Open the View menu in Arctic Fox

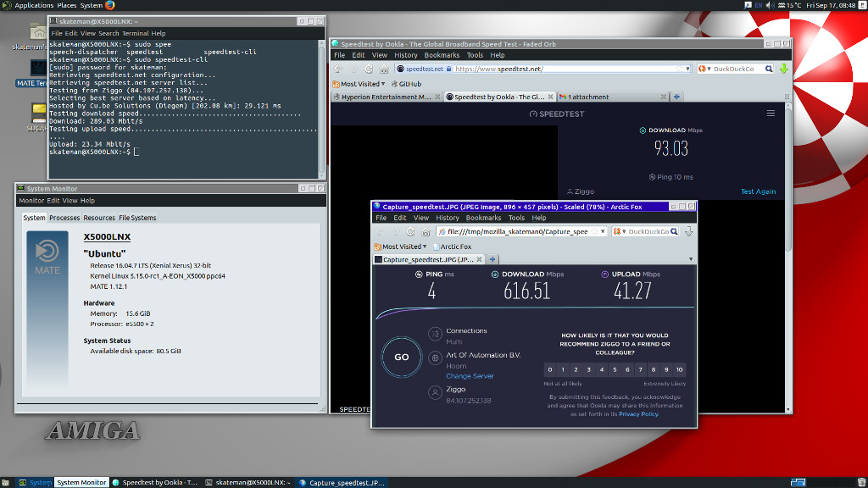click(420, 218)
